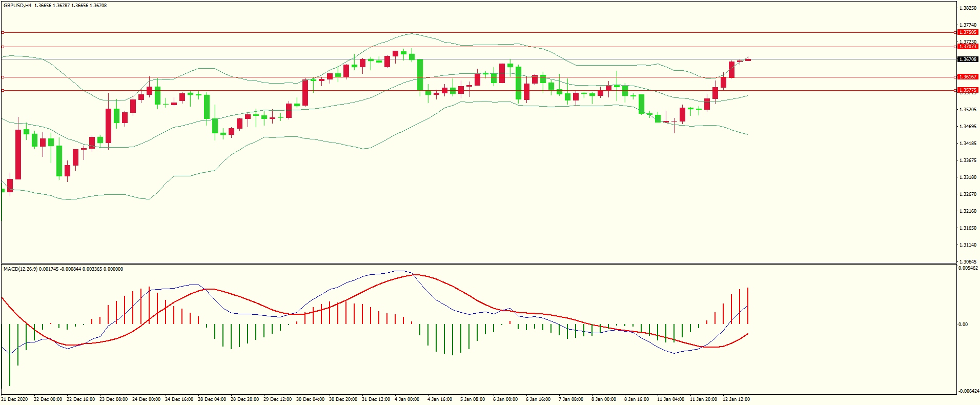Select the 1.36167 red level tag

(x=968, y=77)
